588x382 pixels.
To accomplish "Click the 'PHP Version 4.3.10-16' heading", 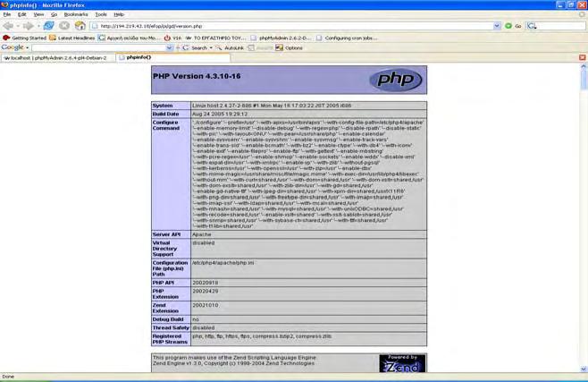I will point(197,76).
